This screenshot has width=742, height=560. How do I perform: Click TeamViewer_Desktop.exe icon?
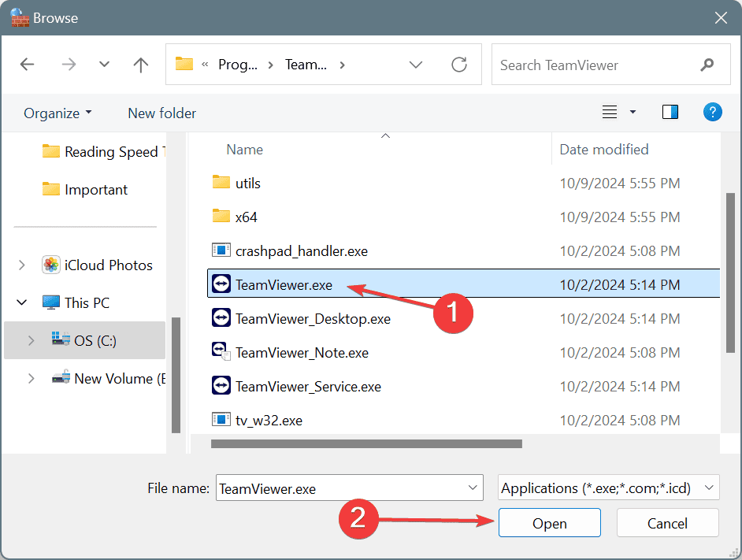point(221,317)
